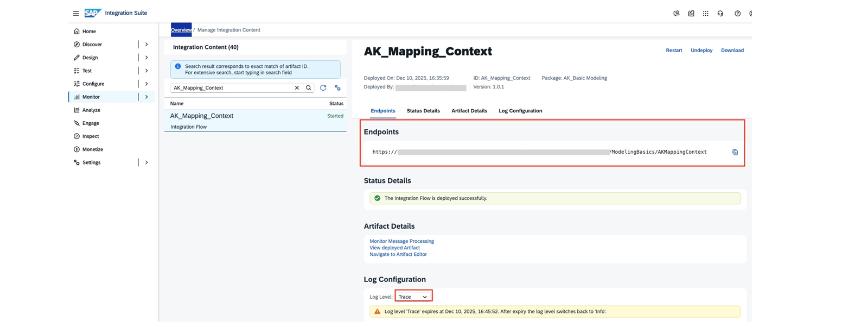Switch to the Endpoints tab
This screenshot has width=868, height=327.
tap(383, 111)
